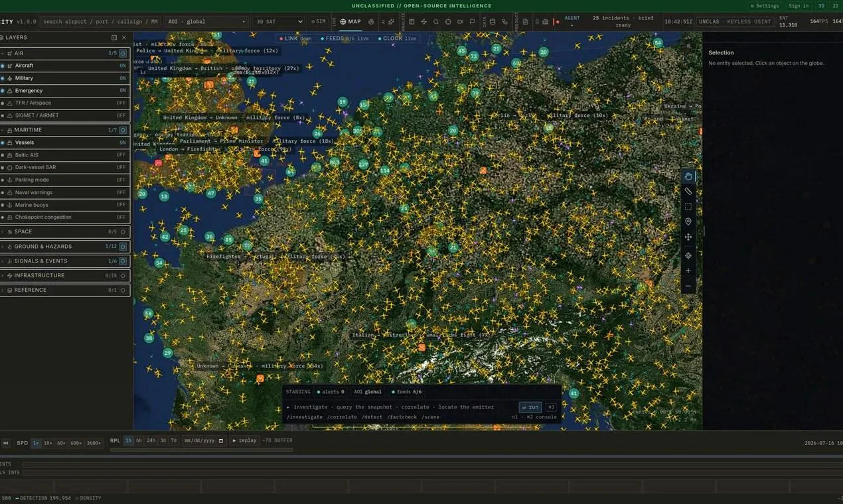Click the camera icon in the top toolbar
This screenshot has height=504, width=843.
pos(461,22)
